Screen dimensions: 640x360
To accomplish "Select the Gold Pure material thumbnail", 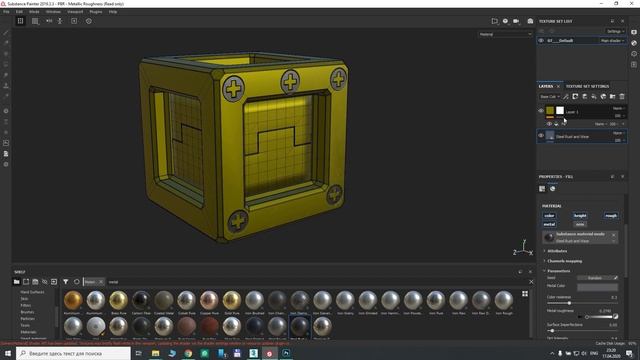I will pyautogui.click(x=232, y=302).
